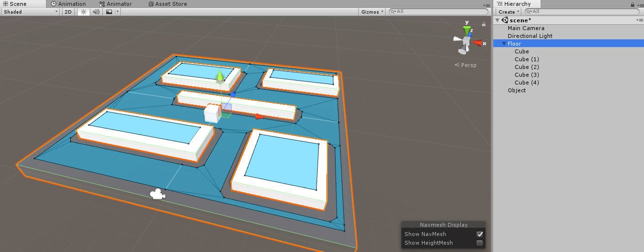Collapse the Floor object in the Hierarchy

point(504,44)
